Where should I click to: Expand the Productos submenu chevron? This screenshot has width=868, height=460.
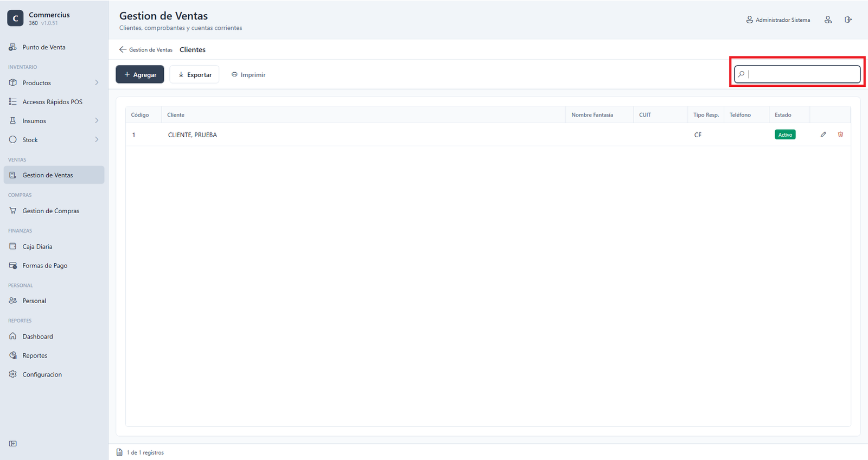tap(97, 83)
